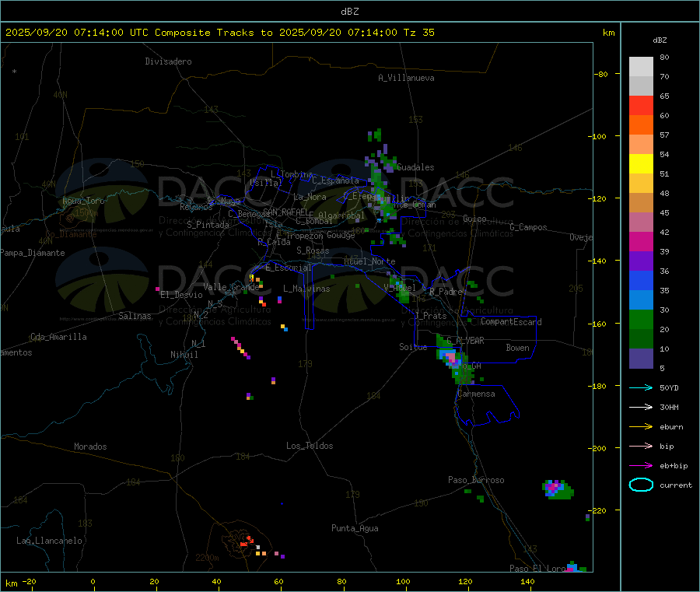This screenshot has height=592, width=700.
Task: Click the Lag.Llancanelo map label
Action: click(x=49, y=541)
